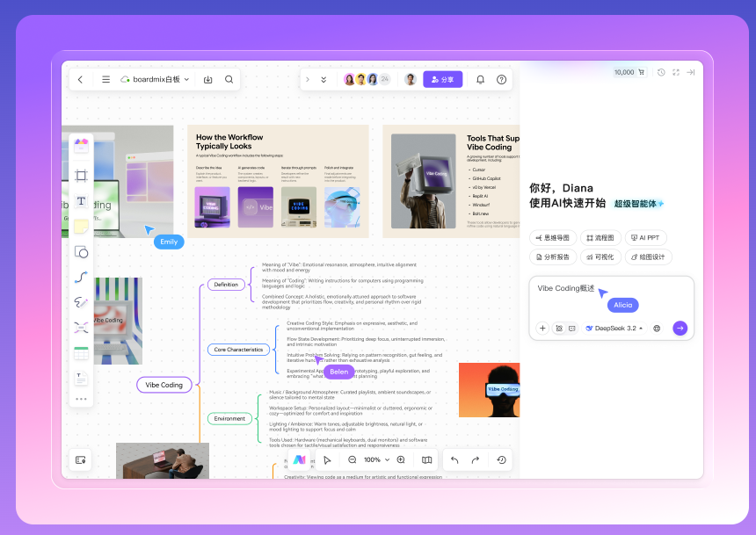Screen dimensions: 756x535
Task: Select the Mind Map tool
Action: click(x=81, y=328)
